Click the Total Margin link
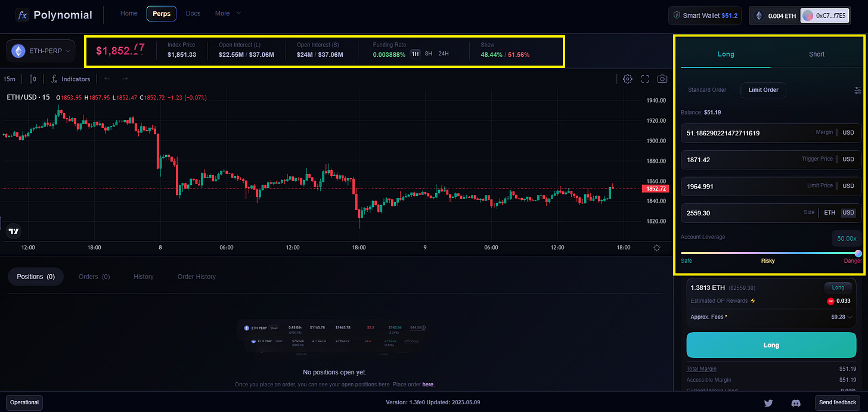This screenshot has height=412, width=868. (x=702, y=369)
